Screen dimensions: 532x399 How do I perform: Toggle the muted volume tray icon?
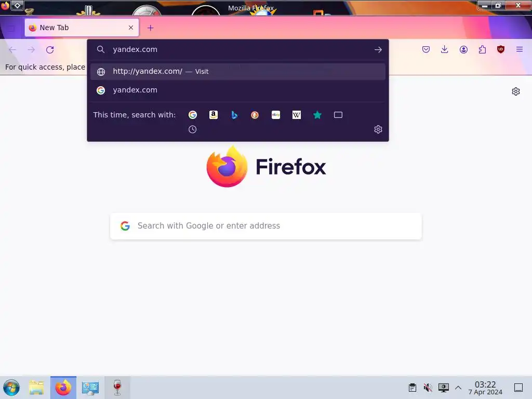[428, 388]
